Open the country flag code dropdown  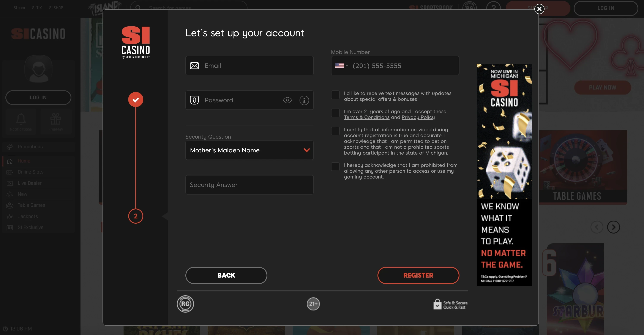pos(341,65)
